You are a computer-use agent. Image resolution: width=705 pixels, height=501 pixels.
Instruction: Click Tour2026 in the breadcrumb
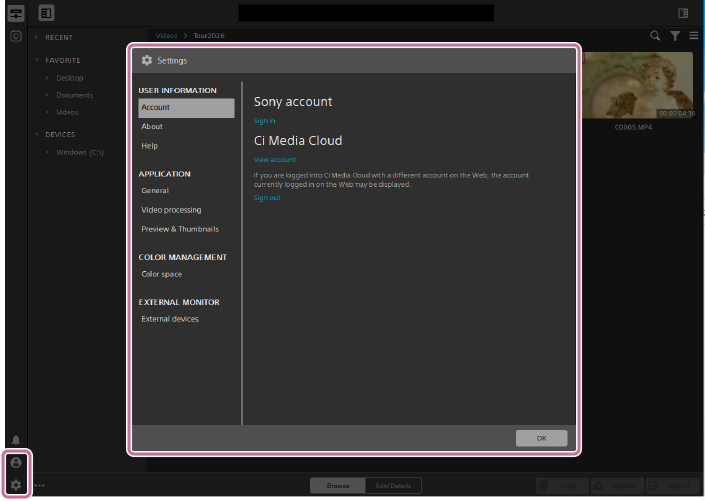(x=209, y=36)
